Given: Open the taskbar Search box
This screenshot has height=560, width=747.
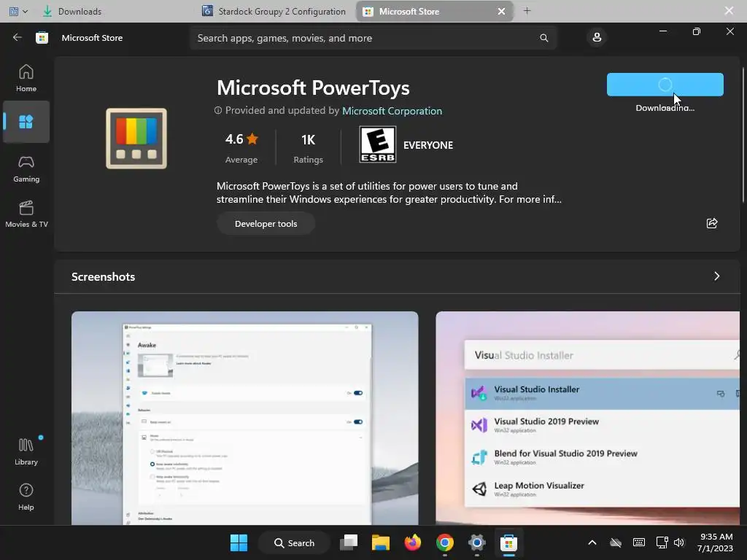Looking at the screenshot, I should tap(294, 542).
